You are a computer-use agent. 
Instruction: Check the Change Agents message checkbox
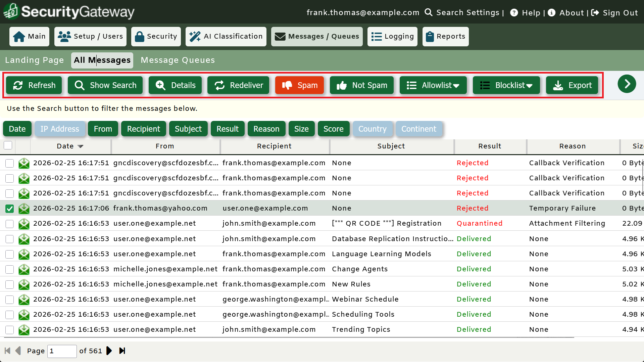click(x=9, y=269)
